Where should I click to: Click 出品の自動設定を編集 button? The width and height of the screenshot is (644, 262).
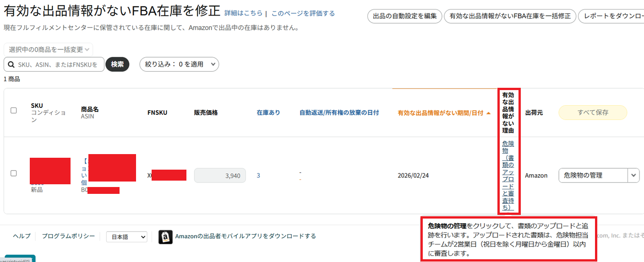click(404, 16)
